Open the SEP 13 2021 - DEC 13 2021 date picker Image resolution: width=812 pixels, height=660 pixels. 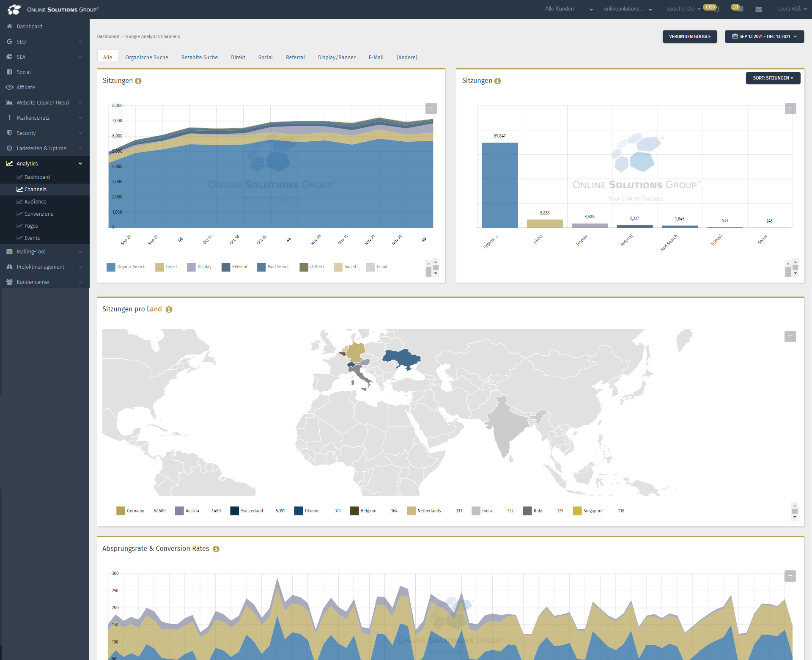point(764,36)
